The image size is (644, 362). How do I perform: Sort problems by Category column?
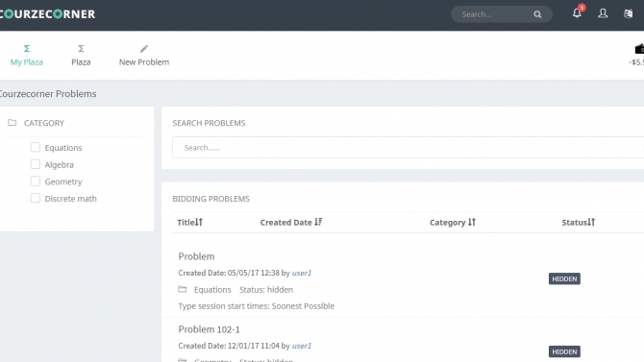pos(452,222)
